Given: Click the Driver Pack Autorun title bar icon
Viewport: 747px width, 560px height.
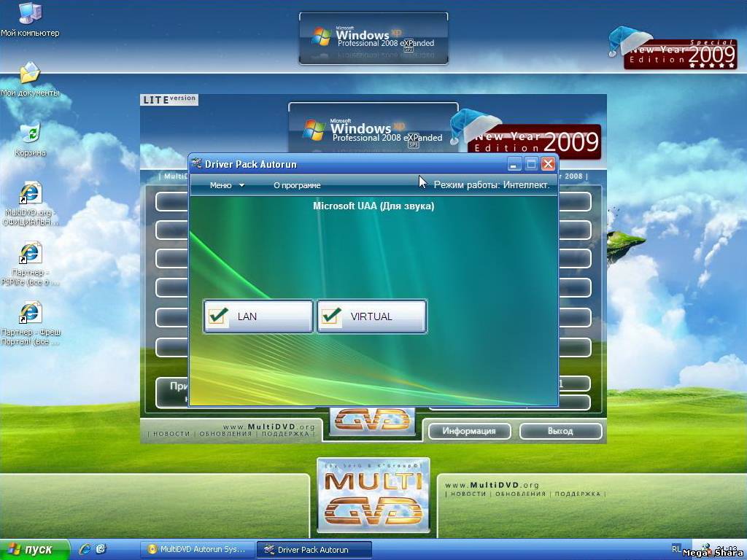Looking at the screenshot, I should pyautogui.click(x=196, y=164).
